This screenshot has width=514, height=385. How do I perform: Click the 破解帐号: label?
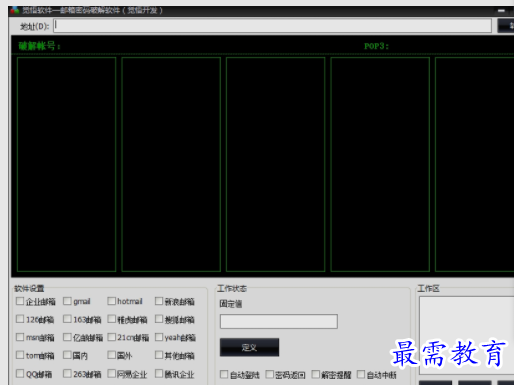pyautogui.click(x=39, y=46)
